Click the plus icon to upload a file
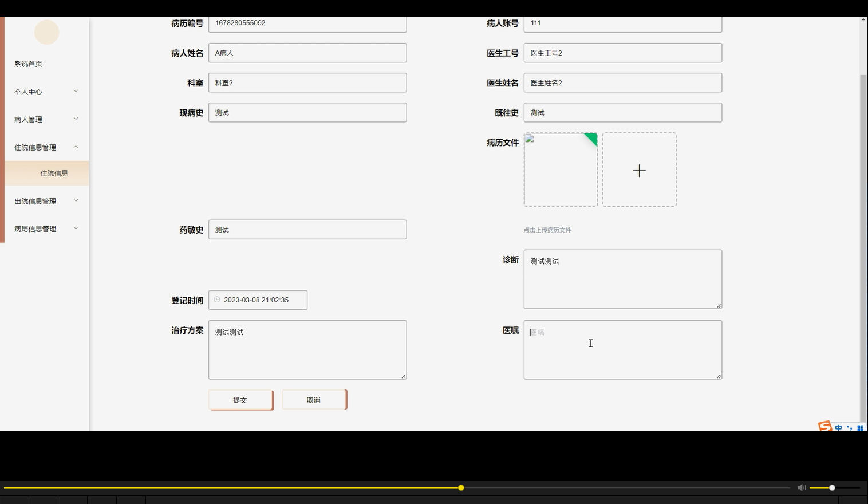This screenshot has width=868, height=504. tap(640, 170)
